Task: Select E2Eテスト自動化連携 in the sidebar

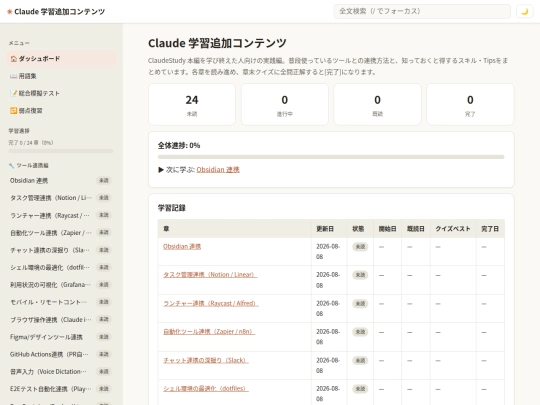Action: 61,389
